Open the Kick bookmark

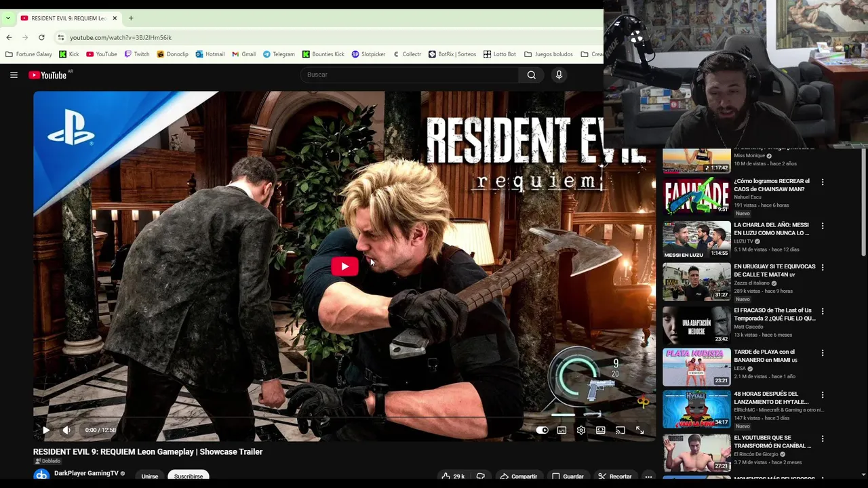pos(69,54)
